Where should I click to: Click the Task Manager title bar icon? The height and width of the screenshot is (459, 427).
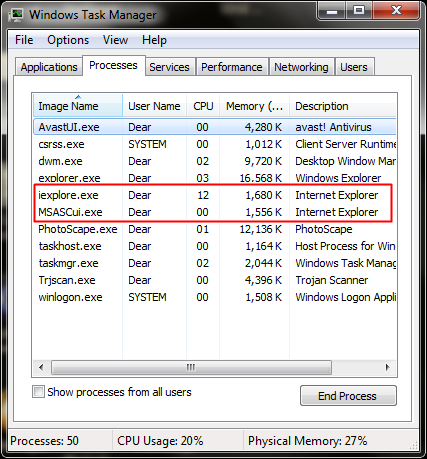[16, 15]
